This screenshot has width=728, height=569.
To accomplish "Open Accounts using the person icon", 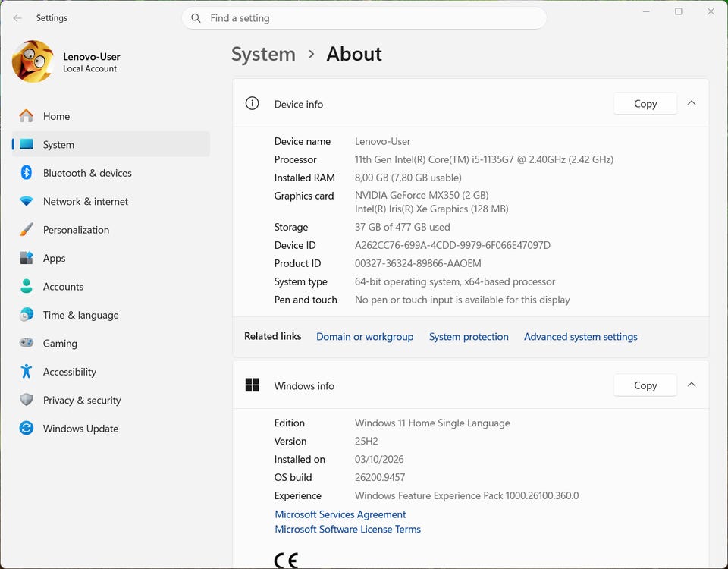I will 26,286.
